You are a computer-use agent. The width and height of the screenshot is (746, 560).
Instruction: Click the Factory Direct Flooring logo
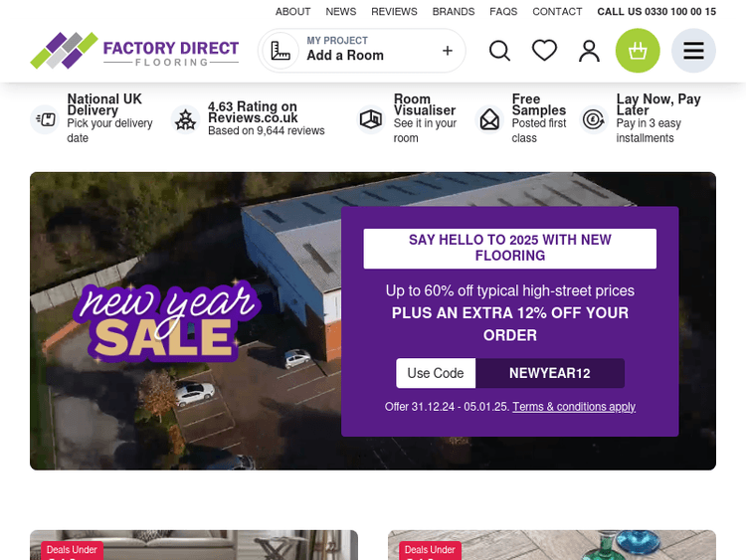[x=134, y=51]
